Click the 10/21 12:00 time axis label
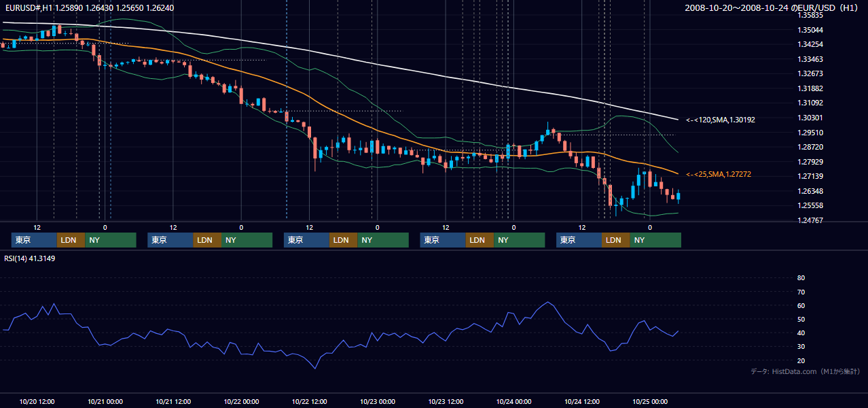The width and height of the screenshot is (868, 408). point(173,401)
